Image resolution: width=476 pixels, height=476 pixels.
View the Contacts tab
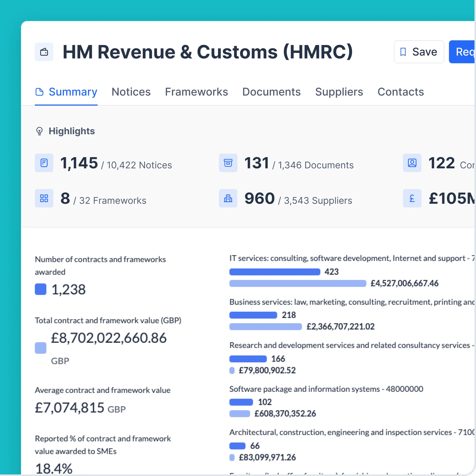pos(401,92)
